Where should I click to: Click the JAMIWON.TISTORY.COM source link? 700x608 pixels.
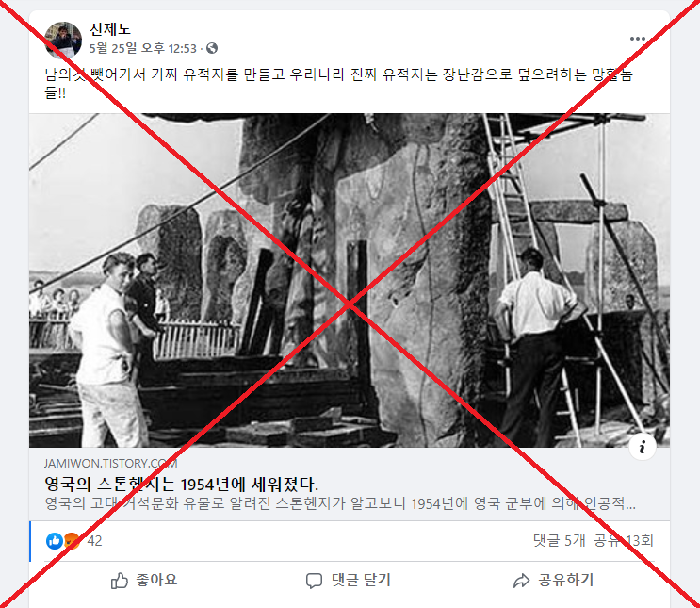(111, 463)
